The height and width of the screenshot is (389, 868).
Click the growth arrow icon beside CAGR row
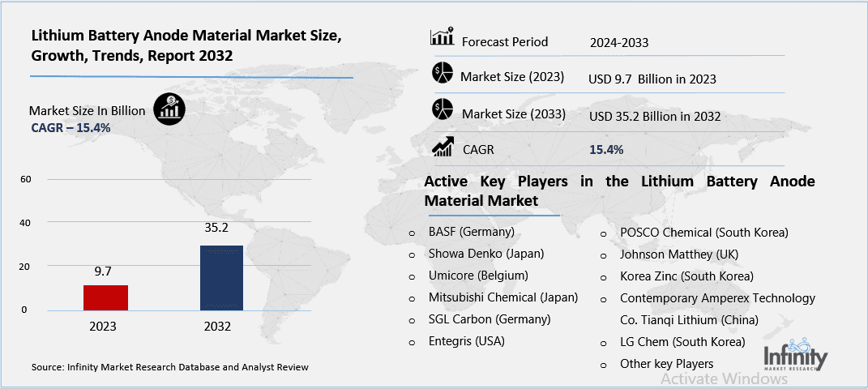coord(443,147)
